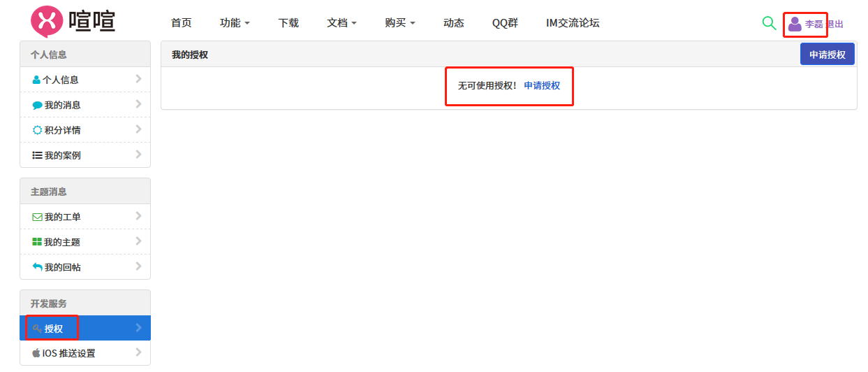Click the 我的工单 envelope icon

pos(37,217)
